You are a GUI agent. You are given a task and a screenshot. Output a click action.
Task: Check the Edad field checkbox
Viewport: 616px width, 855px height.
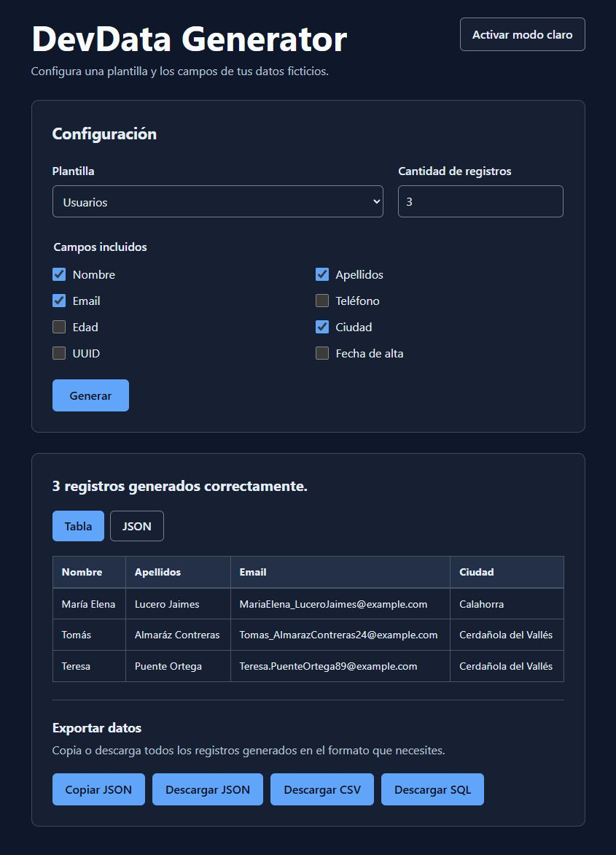(59, 327)
